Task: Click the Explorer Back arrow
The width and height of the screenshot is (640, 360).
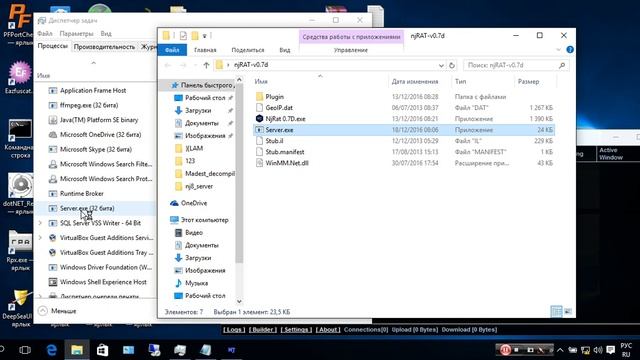Action: (168, 65)
